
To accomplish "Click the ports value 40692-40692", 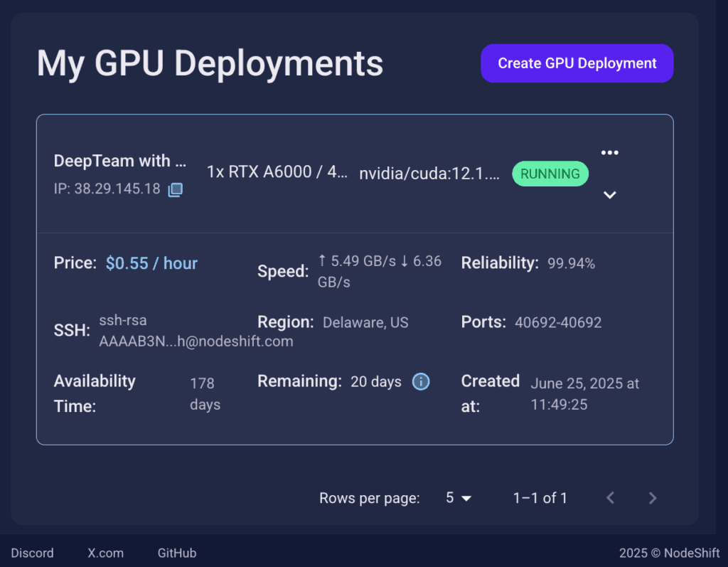I will (x=558, y=322).
